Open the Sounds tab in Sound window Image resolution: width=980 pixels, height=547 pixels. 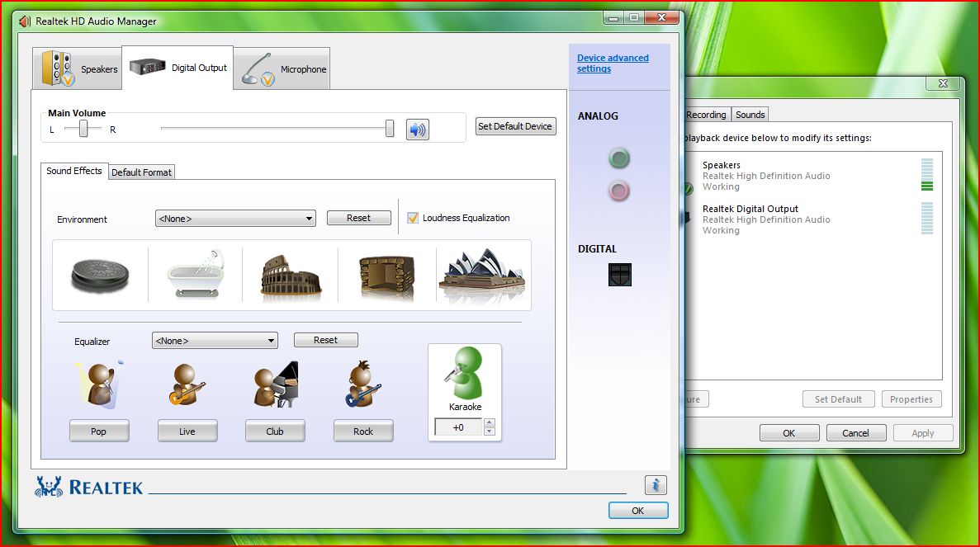pos(750,115)
